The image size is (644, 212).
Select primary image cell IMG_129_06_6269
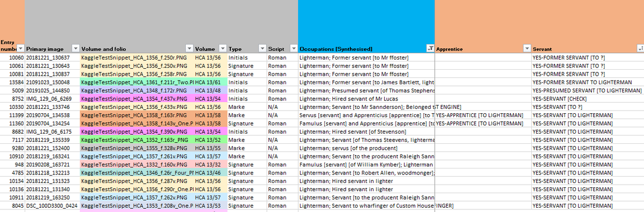53,99
